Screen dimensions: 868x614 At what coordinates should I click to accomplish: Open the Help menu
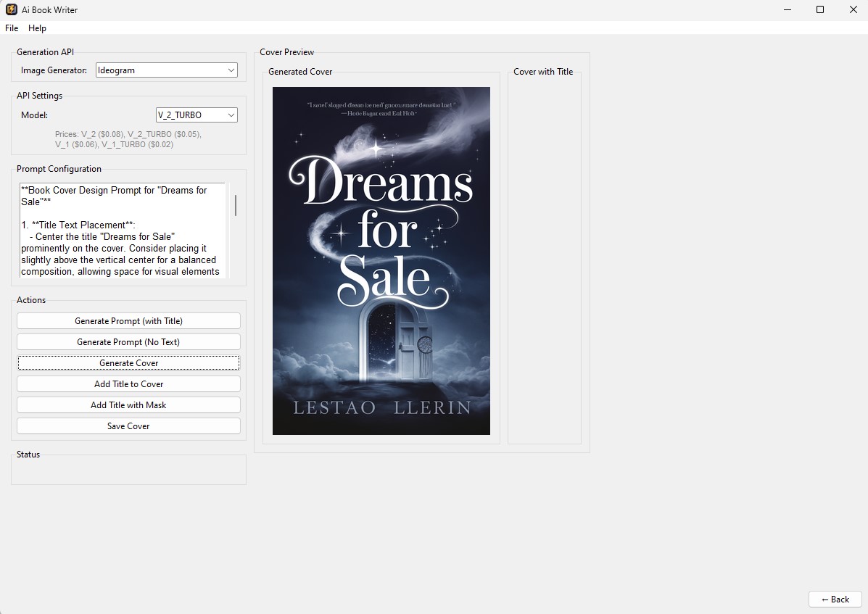(36, 28)
